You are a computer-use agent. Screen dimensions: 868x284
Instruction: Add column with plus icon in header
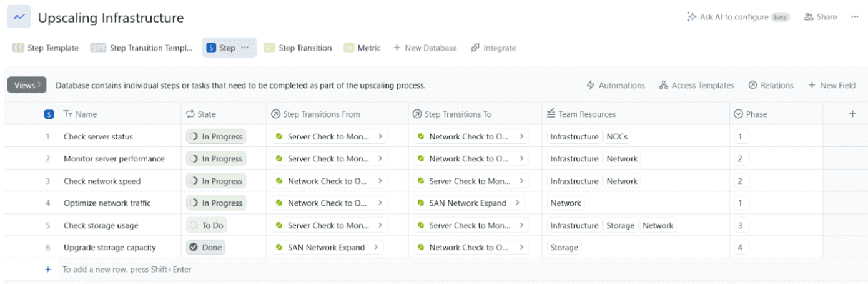[852, 114]
